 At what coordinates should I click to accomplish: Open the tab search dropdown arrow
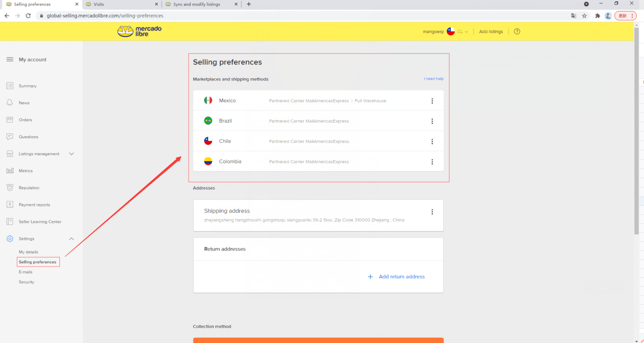[586, 4]
